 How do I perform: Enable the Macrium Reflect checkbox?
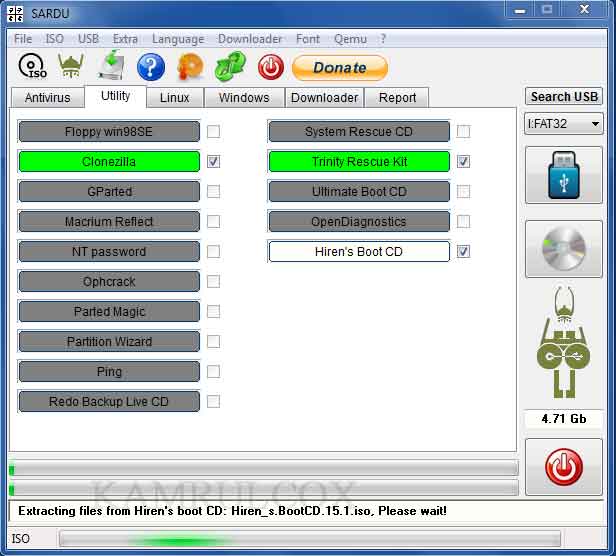click(x=213, y=222)
